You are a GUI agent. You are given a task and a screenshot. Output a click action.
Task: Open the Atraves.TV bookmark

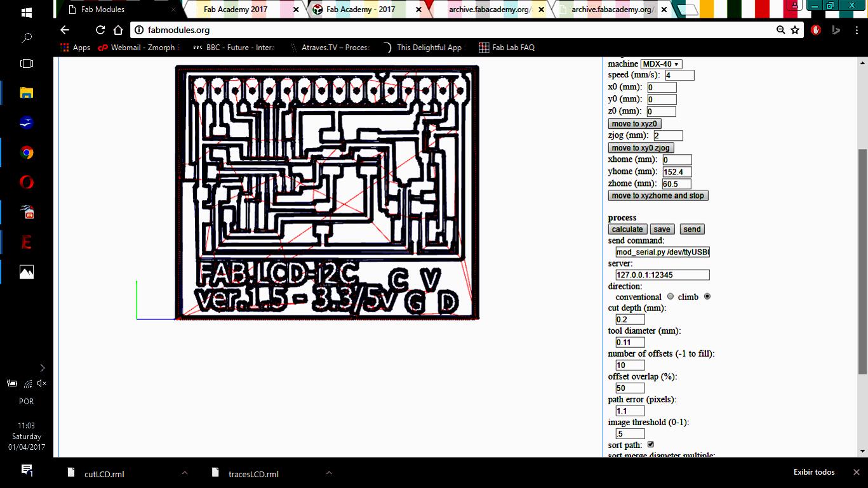click(x=329, y=48)
